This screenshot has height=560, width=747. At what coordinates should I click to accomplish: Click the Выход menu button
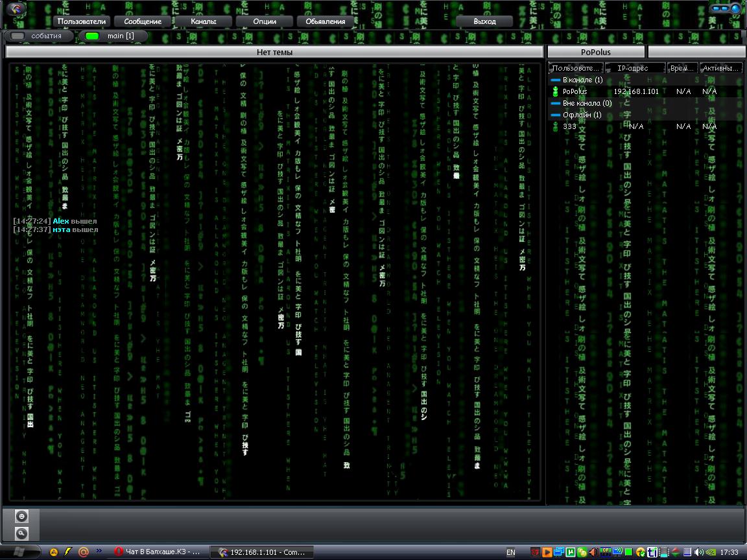(484, 21)
